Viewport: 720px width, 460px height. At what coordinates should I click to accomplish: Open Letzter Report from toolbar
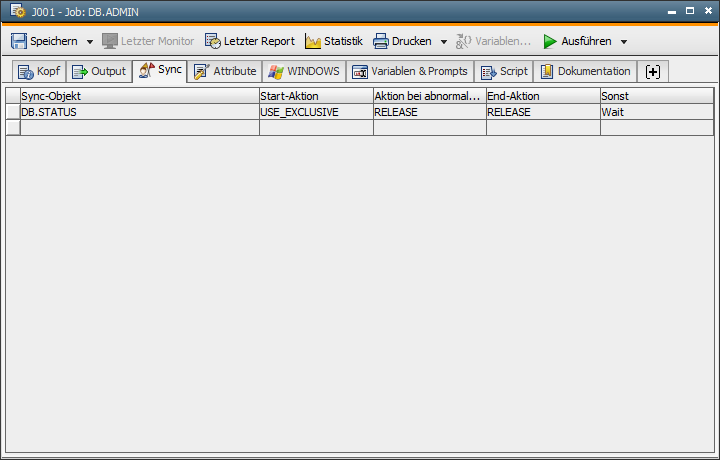coord(250,41)
